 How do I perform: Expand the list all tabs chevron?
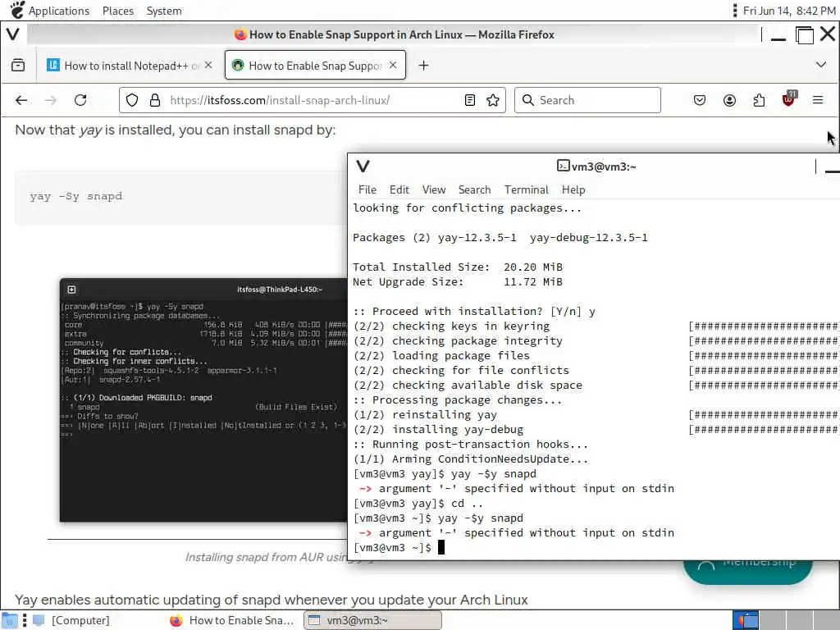coord(820,65)
